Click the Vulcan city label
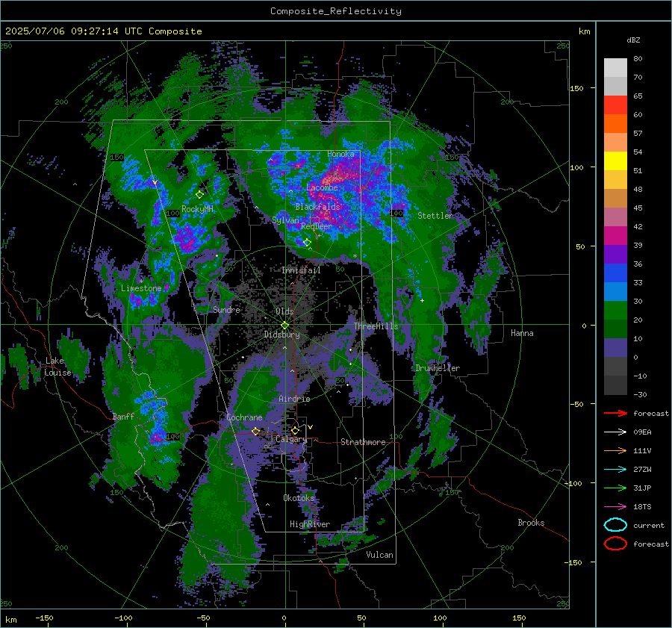The width and height of the screenshot is (672, 628). (379, 555)
